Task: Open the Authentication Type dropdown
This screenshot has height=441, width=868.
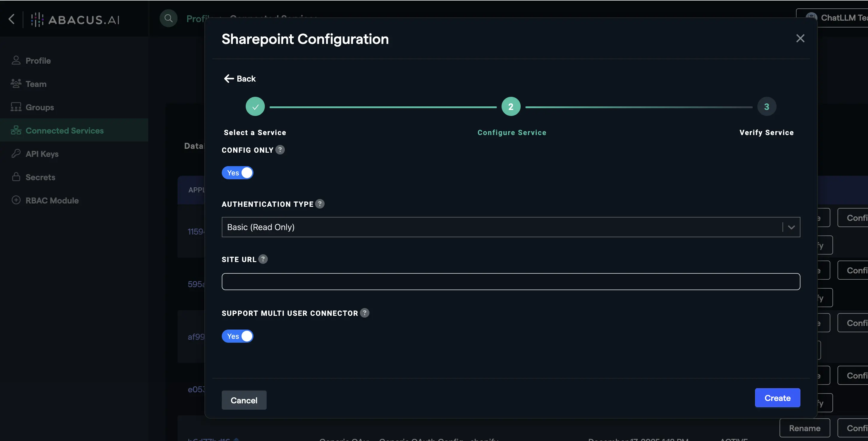Action: pos(502,227)
